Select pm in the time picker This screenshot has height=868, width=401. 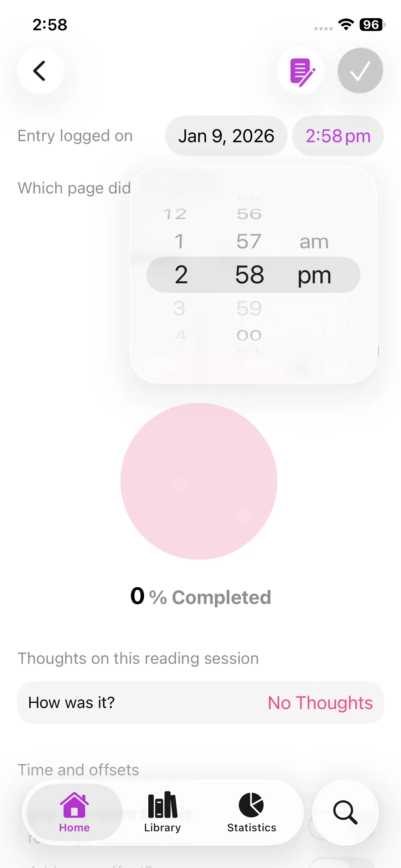click(x=314, y=275)
